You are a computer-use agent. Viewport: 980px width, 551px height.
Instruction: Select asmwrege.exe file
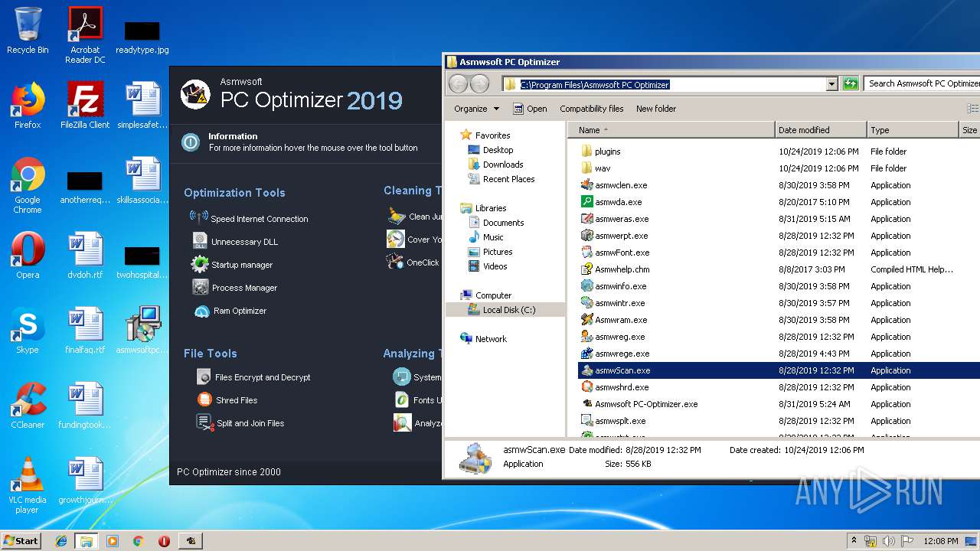tap(622, 354)
